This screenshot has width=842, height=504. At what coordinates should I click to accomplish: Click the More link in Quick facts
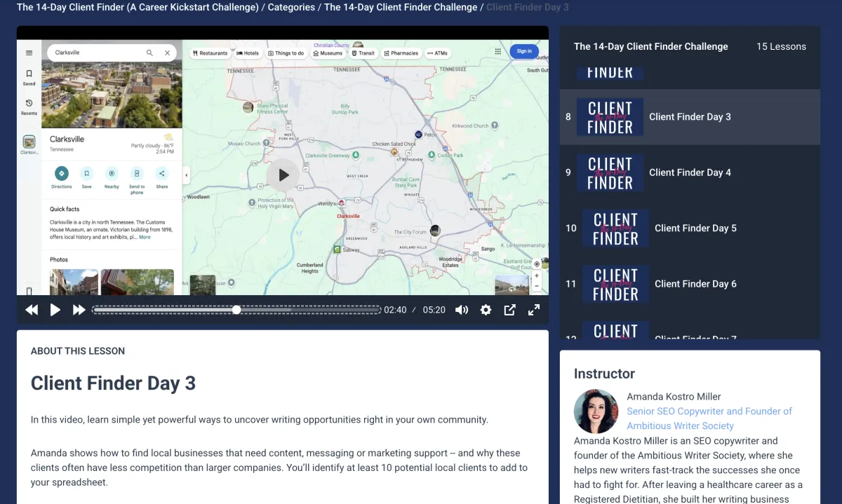click(145, 237)
